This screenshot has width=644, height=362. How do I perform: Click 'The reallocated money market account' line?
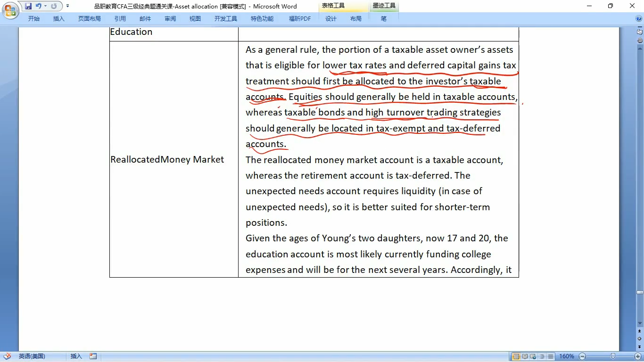374,160
